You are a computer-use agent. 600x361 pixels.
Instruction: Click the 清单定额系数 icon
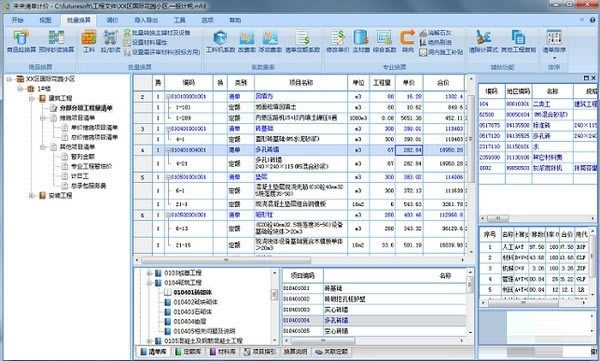302,38
